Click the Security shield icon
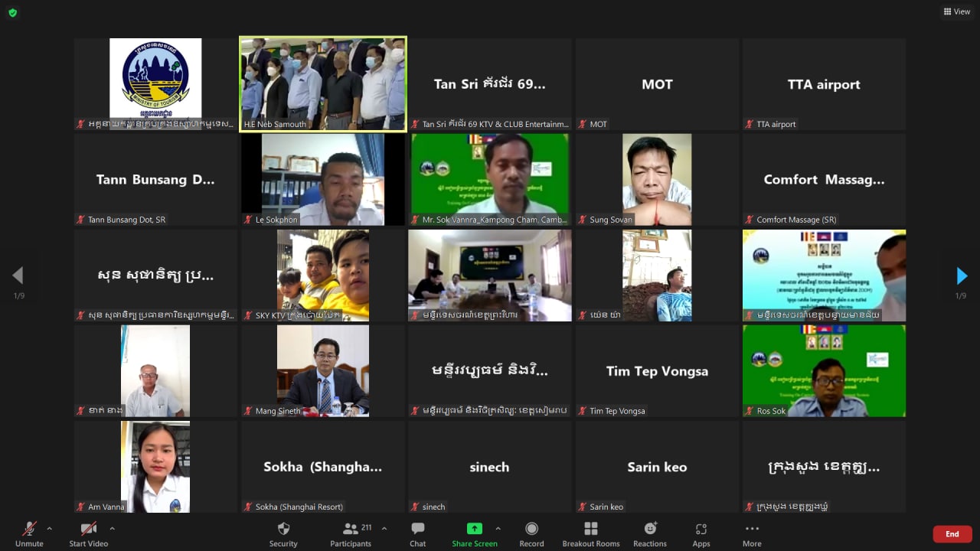Image resolution: width=980 pixels, height=551 pixels. click(283, 529)
